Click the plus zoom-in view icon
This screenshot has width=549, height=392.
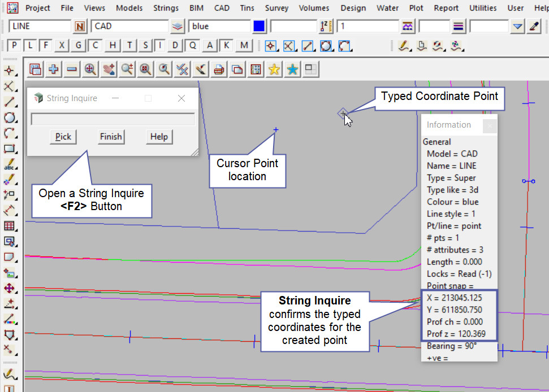[x=54, y=69]
